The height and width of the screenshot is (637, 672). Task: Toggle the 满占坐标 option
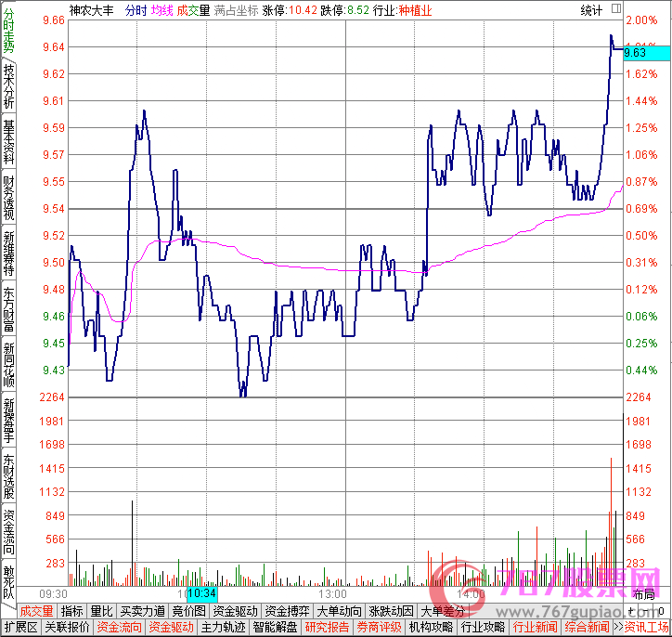pos(236,10)
